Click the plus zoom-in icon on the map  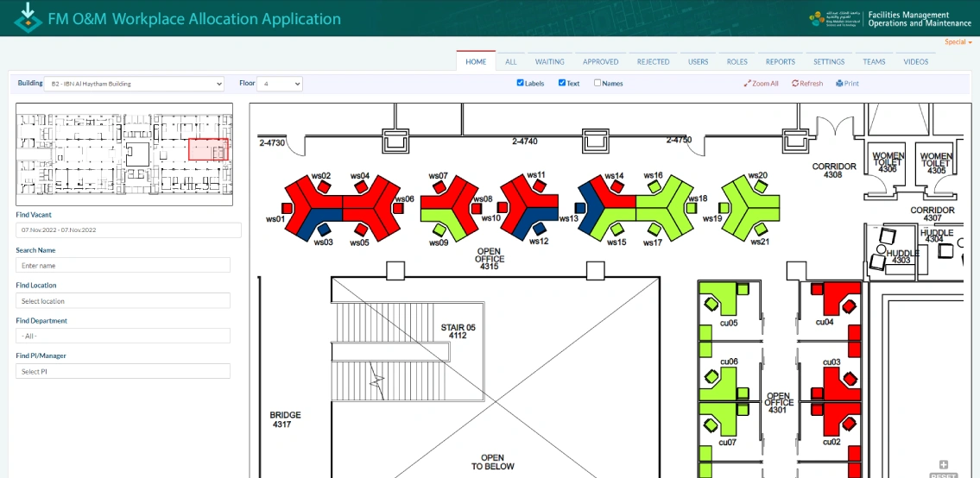pyautogui.click(x=944, y=465)
